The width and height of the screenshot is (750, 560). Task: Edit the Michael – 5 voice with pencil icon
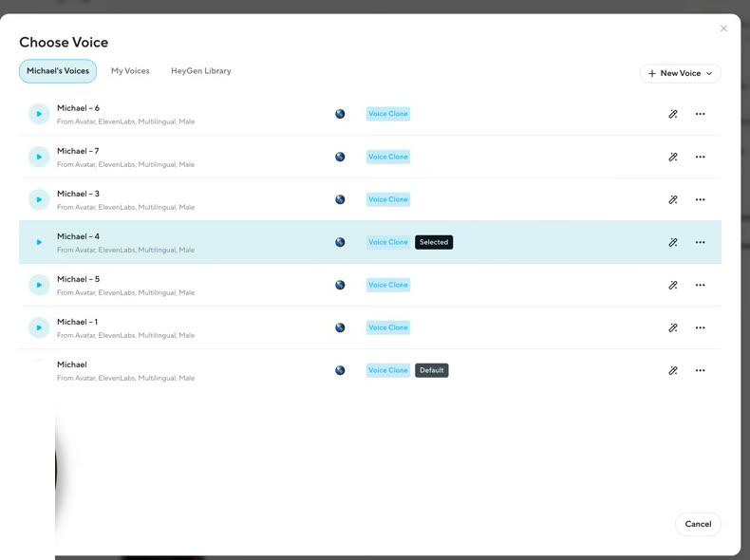coord(673,285)
